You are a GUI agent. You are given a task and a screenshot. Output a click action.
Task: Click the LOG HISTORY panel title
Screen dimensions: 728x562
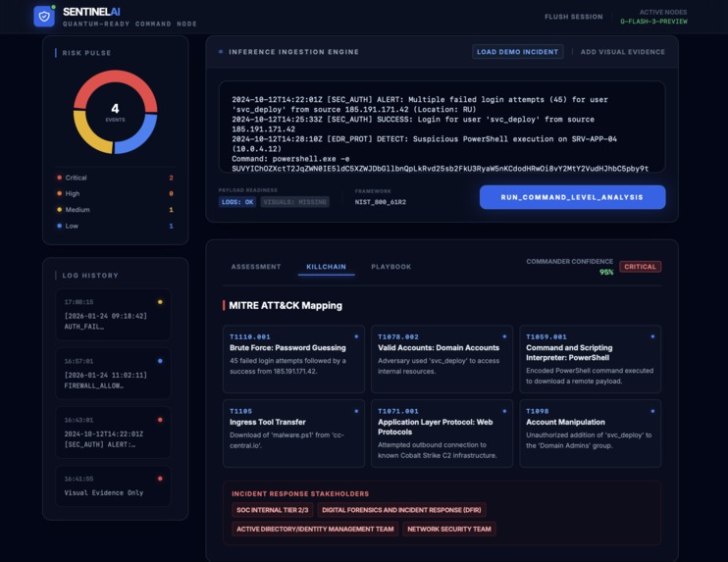(x=90, y=276)
